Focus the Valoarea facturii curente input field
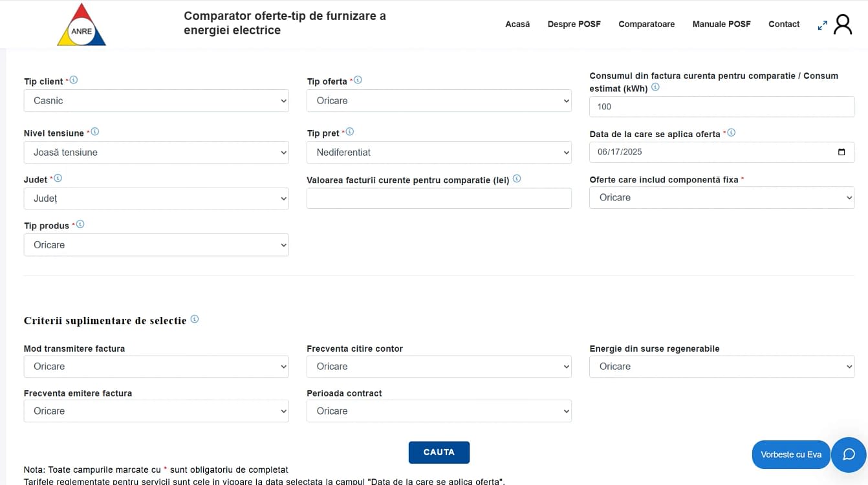This screenshot has width=868, height=485. 439,199
